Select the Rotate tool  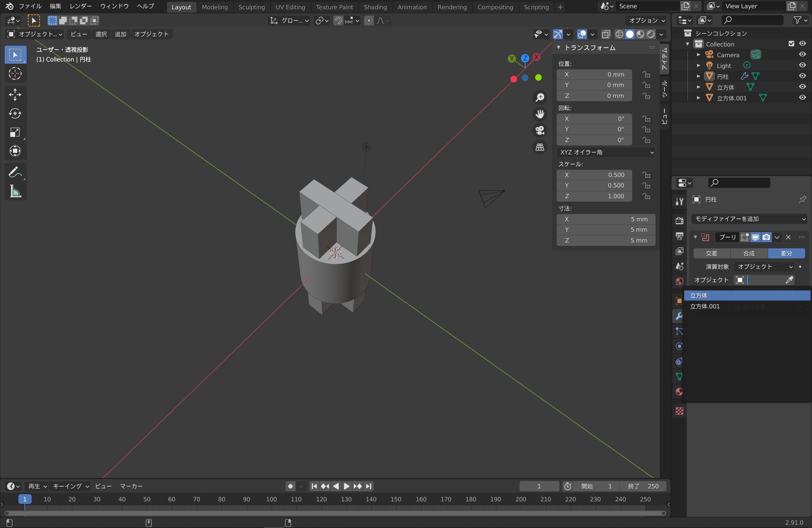pos(15,113)
